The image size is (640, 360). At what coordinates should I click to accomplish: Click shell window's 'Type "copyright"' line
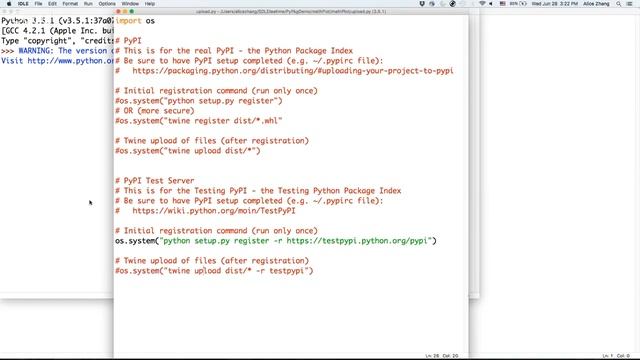pos(57,41)
